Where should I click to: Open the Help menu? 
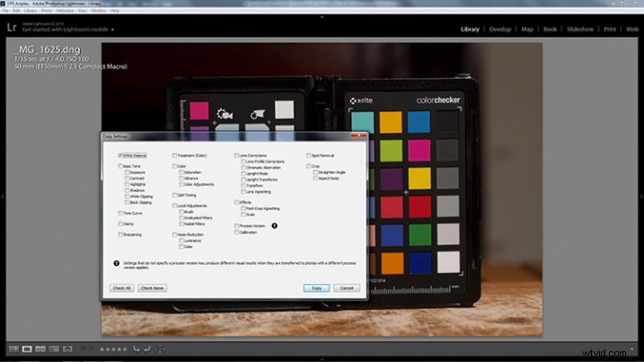click(x=115, y=11)
